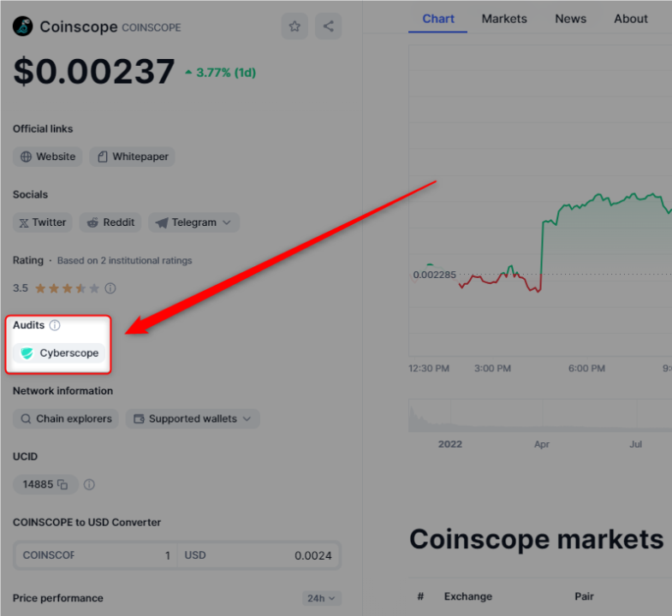Click the chart timeline range bar
Screen dimensions: 672x616
(x=539, y=417)
